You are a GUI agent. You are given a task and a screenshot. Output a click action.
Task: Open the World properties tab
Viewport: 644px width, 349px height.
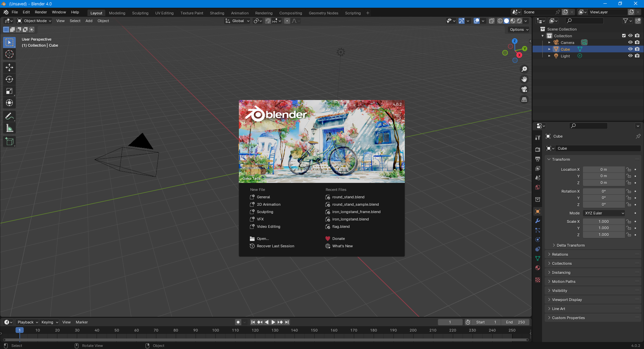pyautogui.click(x=538, y=187)
